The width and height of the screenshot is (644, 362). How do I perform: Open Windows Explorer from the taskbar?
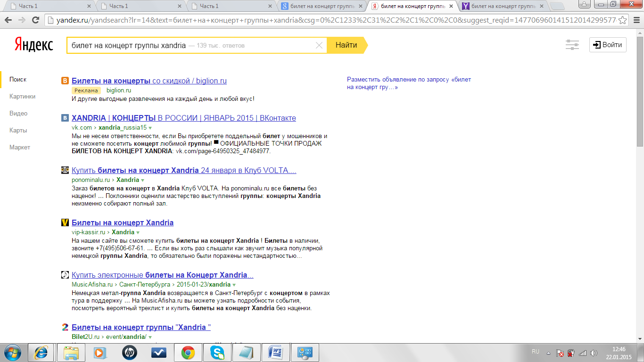click(x=71, y=353)
